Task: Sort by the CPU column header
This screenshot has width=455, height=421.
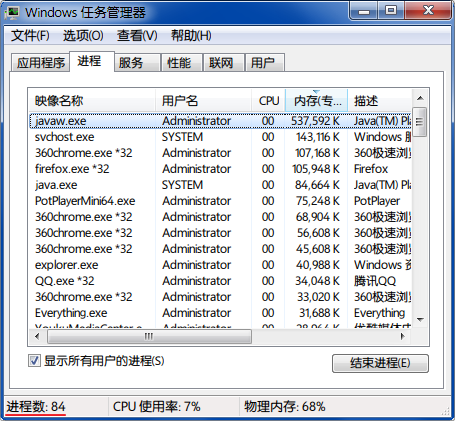Action: click(x=268, y=100)
